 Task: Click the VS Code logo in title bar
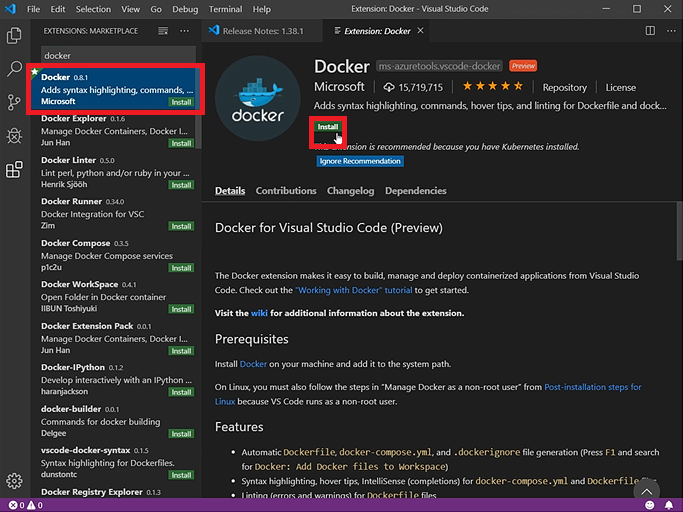(x=10, y=9)
